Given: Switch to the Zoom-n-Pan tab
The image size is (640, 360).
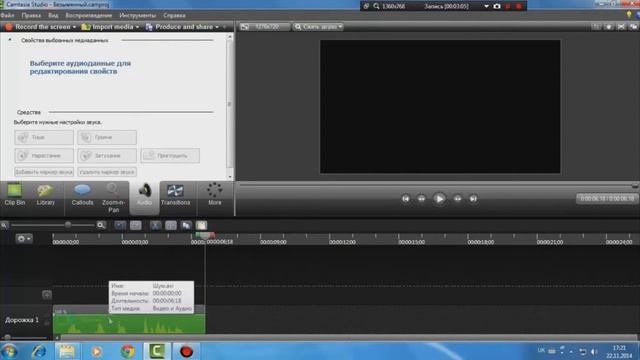Looking at the screenshot, I should click(113, 199).
